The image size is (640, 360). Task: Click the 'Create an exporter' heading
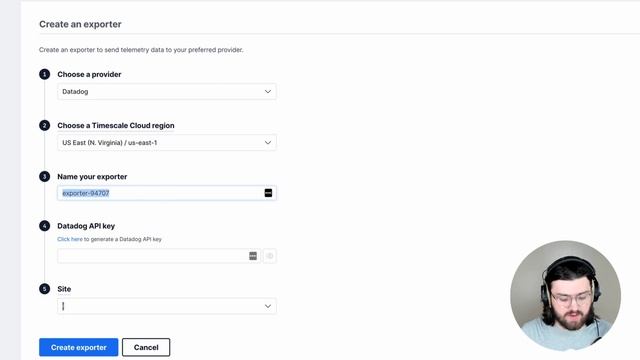(80, 24)
